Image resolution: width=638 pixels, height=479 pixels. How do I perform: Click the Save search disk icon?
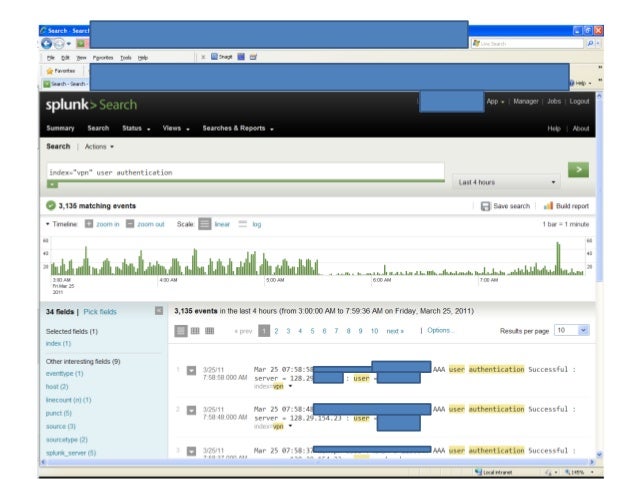(485, 206)
